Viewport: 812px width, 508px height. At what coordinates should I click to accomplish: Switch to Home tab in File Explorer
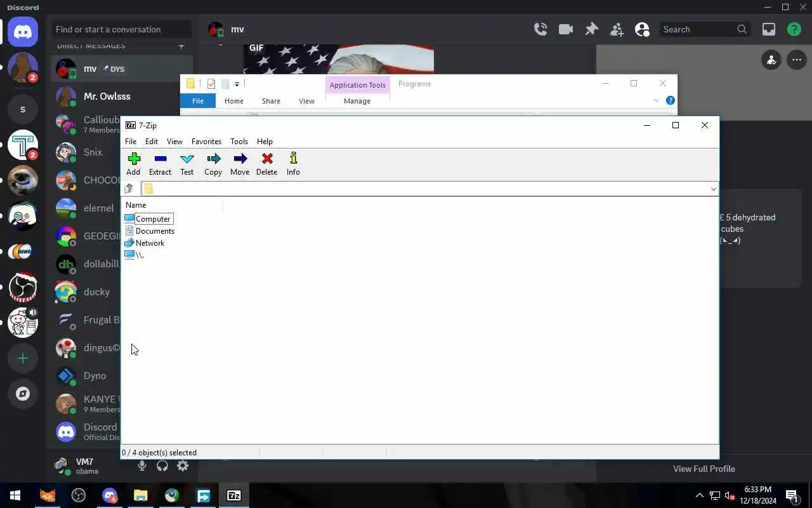point(233,101)
